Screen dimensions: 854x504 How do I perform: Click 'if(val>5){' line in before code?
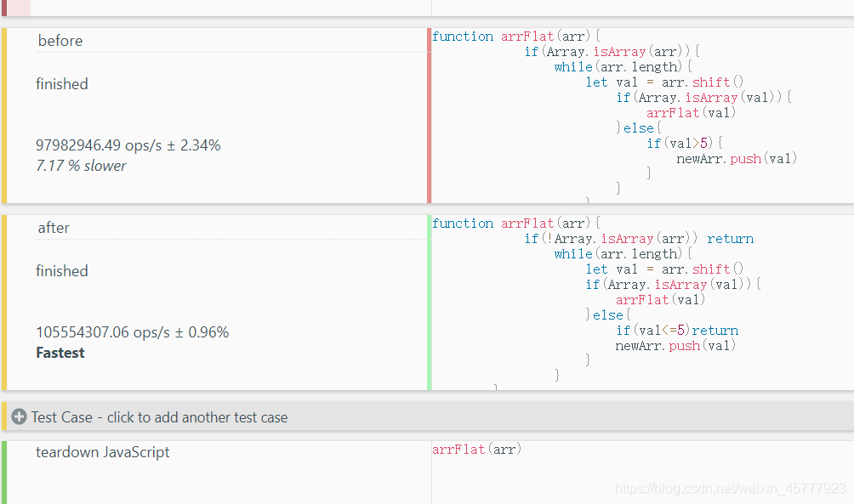tap(685, 143)
